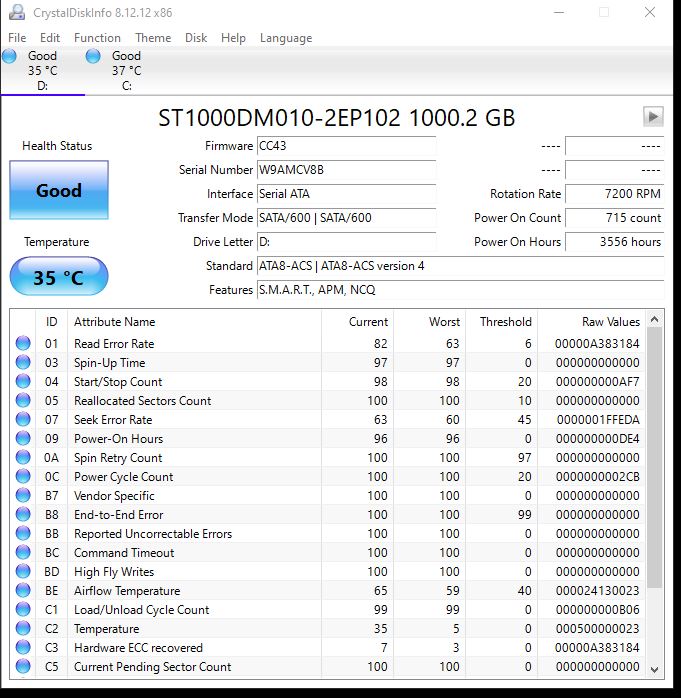Click status orb for Vendor Specific
The height and width of the screenshot is (698, 681).
click(23, 495)
